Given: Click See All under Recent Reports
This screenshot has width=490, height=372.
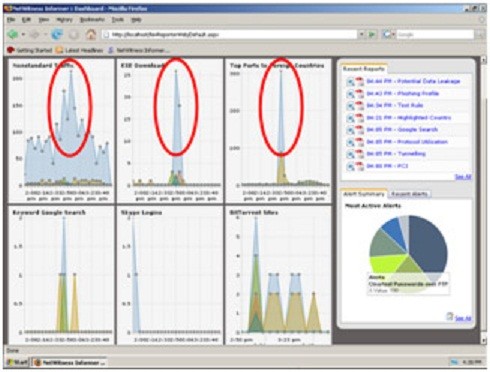Looking at the screenshot, I should click(463, 177).
